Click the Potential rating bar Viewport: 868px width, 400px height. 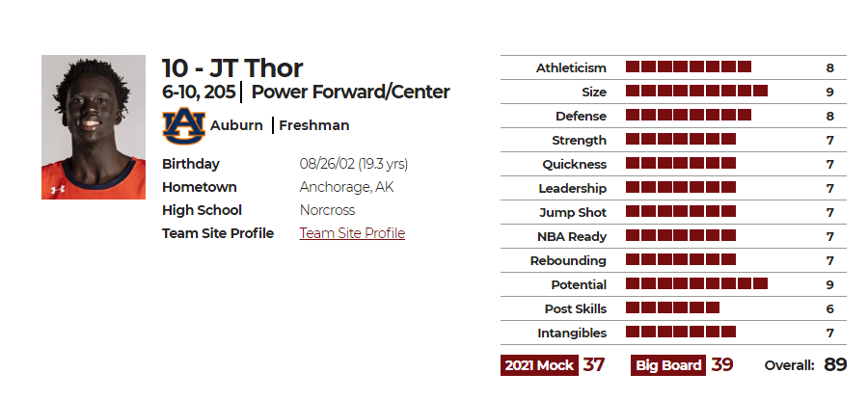[x=696, y=283]
